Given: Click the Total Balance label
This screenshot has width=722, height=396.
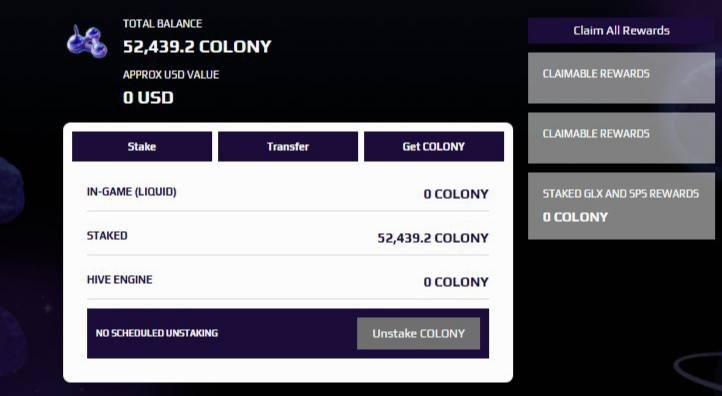Looking at the screenshot, I should pos(162,23).
